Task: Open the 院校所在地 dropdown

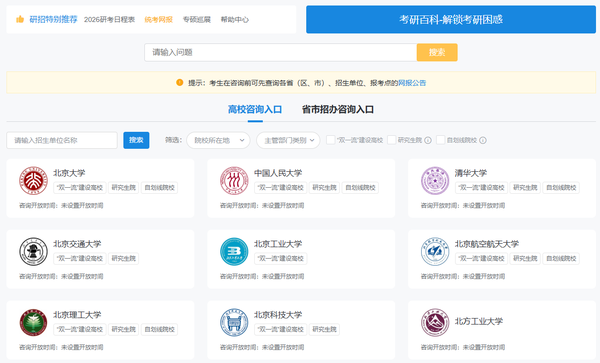Action: (218, 140)
